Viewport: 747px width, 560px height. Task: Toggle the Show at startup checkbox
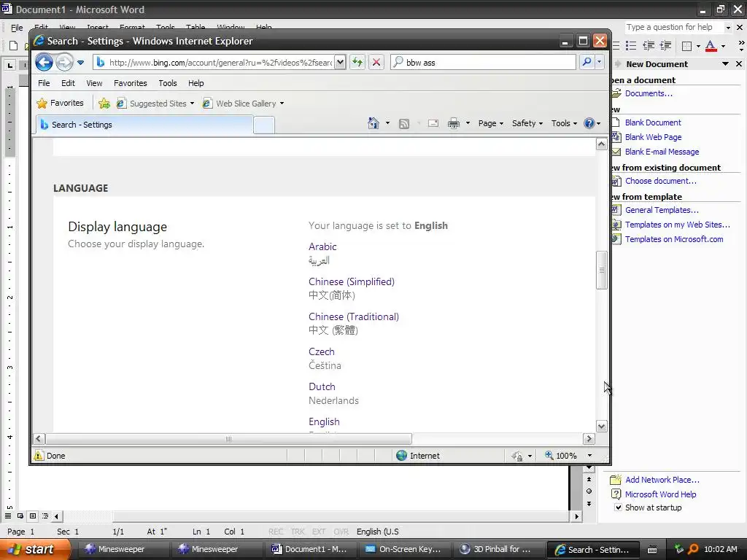[x=618, y=507]
